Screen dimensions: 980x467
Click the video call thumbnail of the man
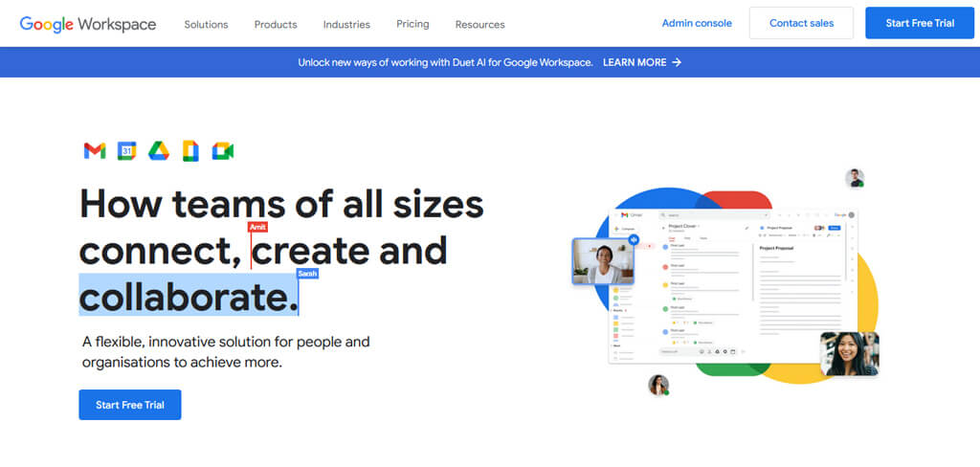[603, 261]
